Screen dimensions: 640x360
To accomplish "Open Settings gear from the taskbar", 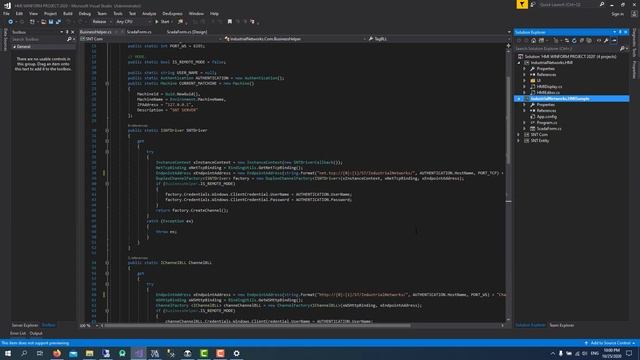I will (236, 353).
